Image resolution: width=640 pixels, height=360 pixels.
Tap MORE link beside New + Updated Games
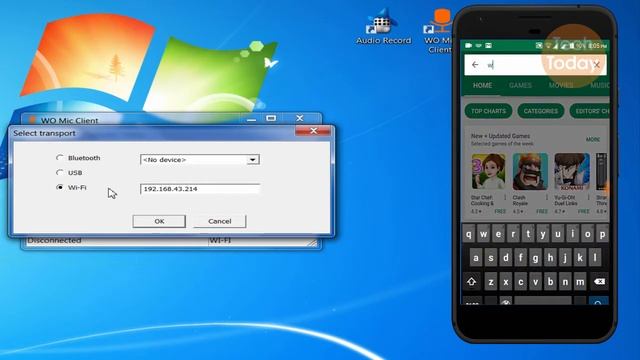pos(593,140)
